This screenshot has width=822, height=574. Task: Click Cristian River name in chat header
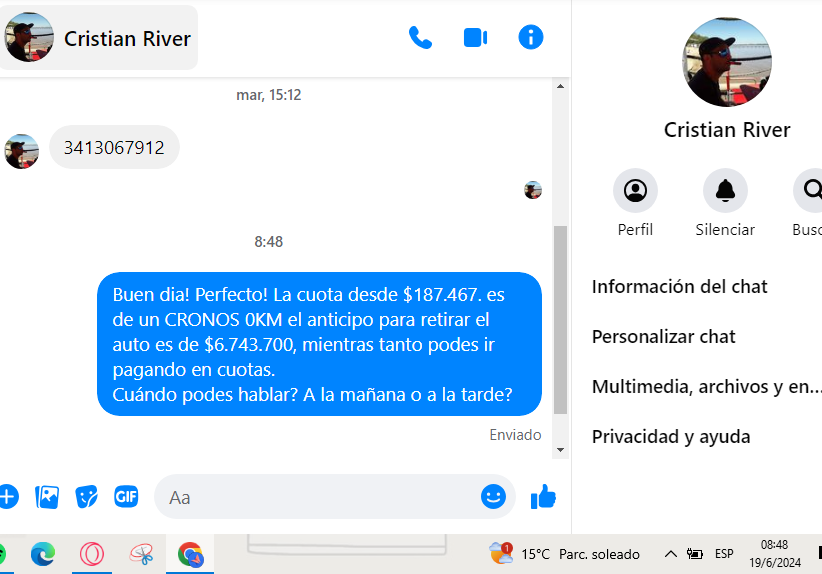(x=127, y=39)
